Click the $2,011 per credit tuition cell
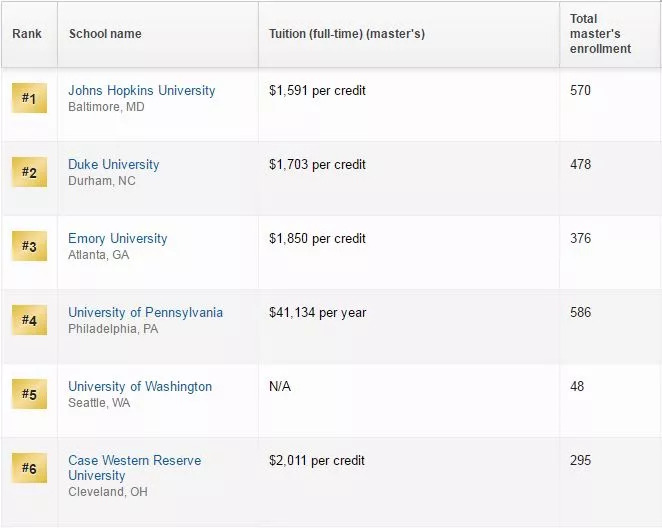 coord(317,460)
